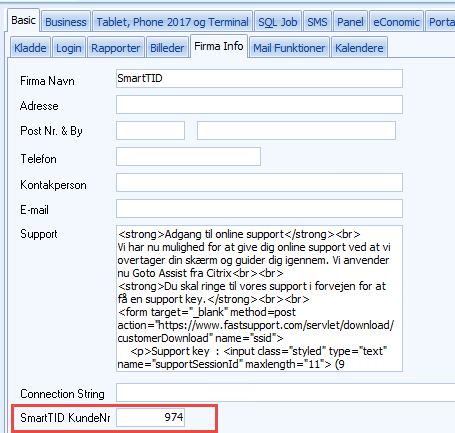Select the Firma Info sub-tab
455x433 pixels.
click(x=219, y=46)
